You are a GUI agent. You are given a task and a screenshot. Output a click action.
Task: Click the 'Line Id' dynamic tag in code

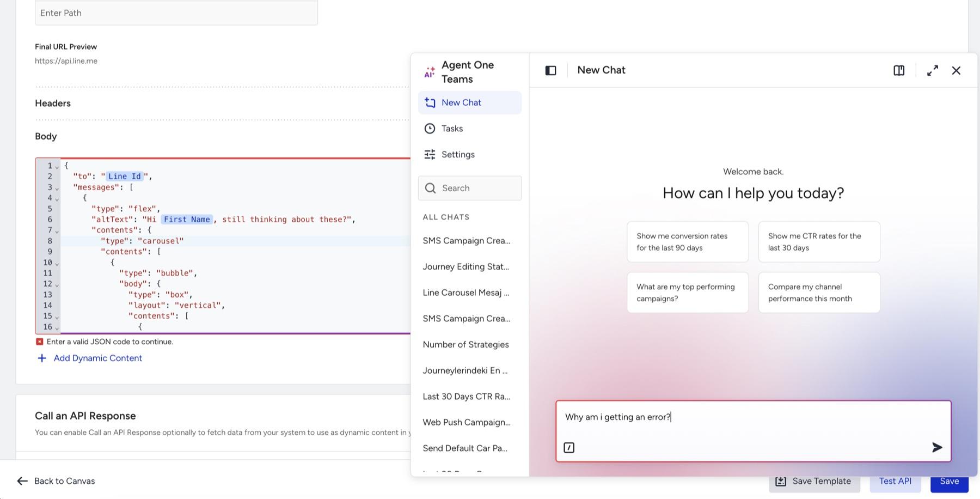[125, 176]
